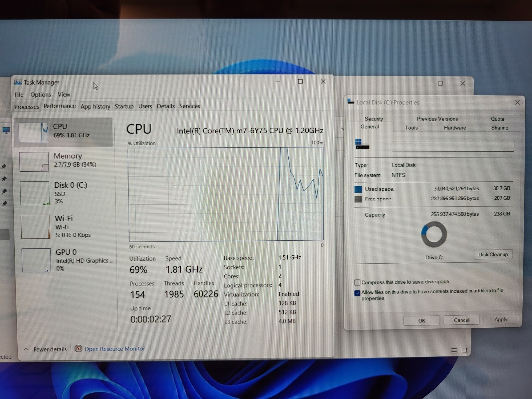
Task: Open the View menu in Task Manager
Action: pyautogui.click(x=64, y=95)
